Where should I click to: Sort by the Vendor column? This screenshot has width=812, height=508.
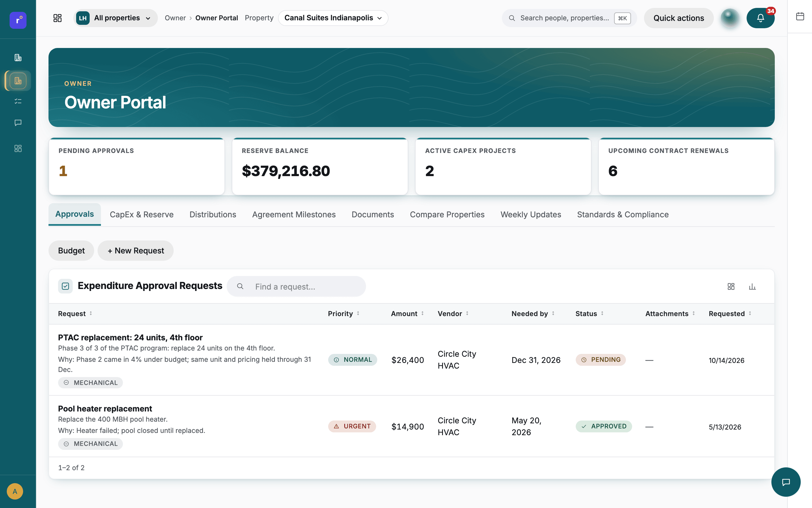(453, 314)
